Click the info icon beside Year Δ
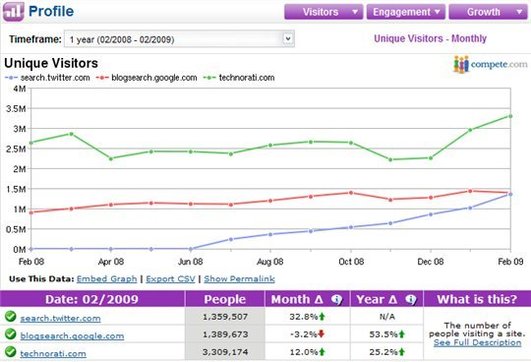This screenshot has width=531, height=362. [x=411, y=299]
